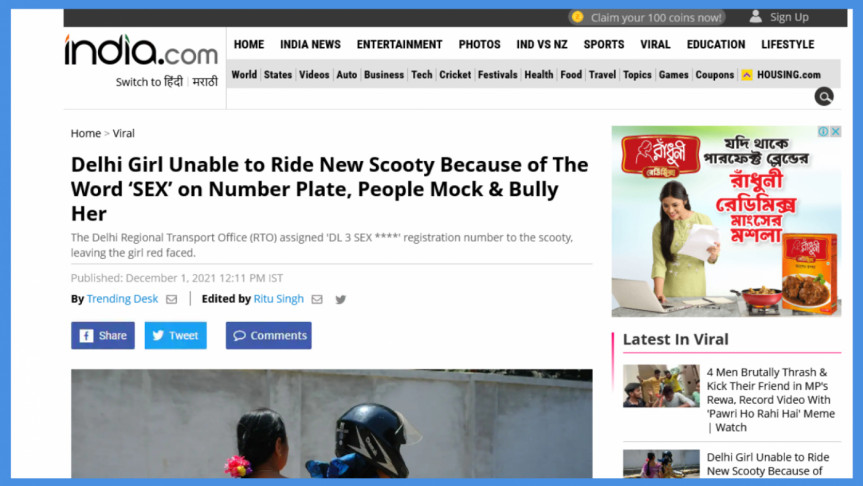Click the india.com logo

[141, 50]
